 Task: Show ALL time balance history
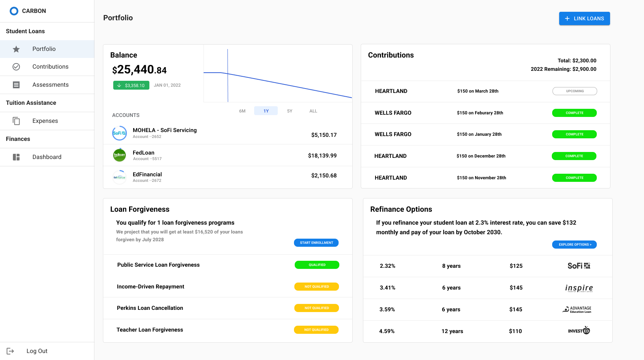313,111
